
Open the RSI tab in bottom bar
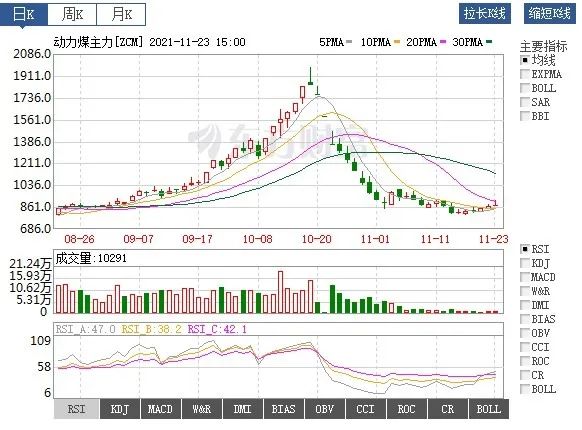(76, 409)
